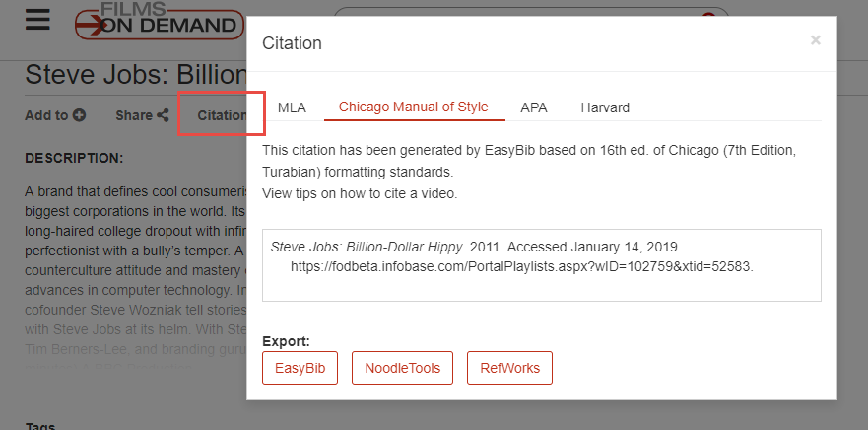
Task: Export the citation to RefWorks
Action: click(x=509, y=368)
